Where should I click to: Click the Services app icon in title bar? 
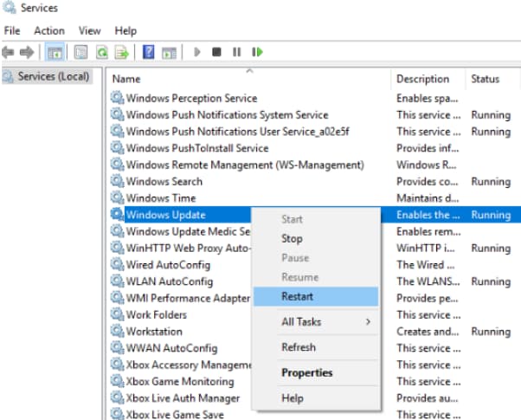point(9,7)
